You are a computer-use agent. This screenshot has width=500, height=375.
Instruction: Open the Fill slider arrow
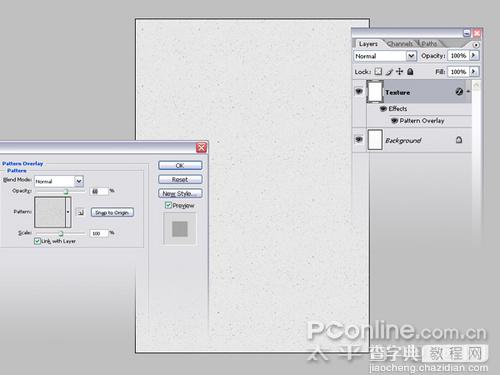(x=474, y=71)
